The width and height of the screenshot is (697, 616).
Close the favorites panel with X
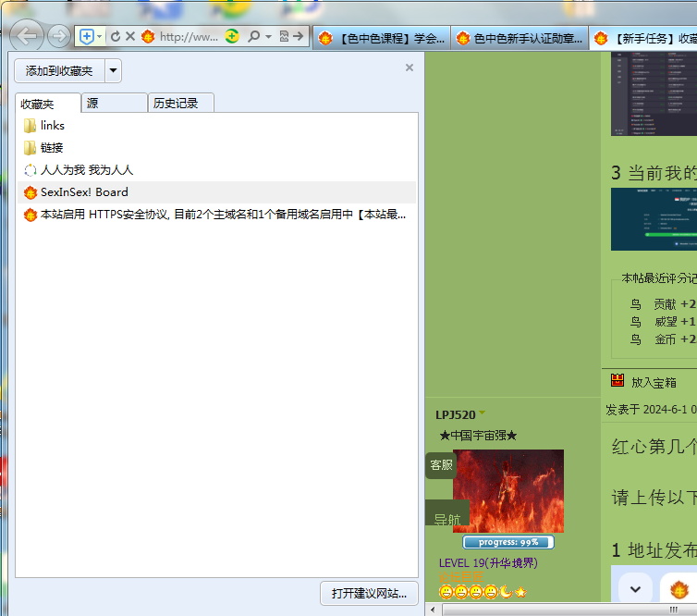point(410,68)
